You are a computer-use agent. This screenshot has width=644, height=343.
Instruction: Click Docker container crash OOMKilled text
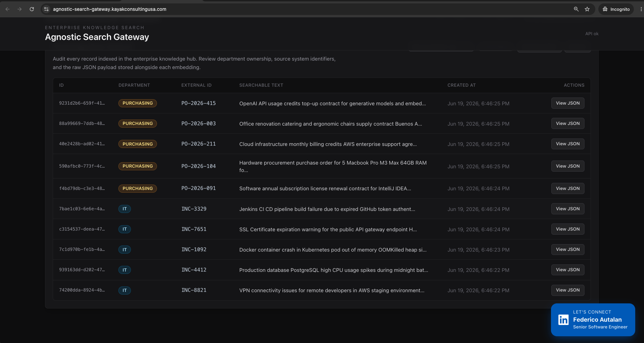pyautogui.click(x=333, y=250)
